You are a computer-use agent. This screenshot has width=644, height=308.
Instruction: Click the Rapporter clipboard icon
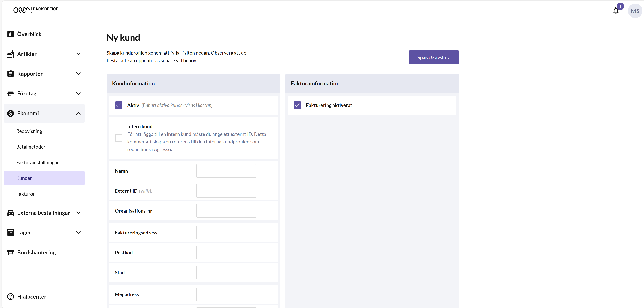[11, 74]
